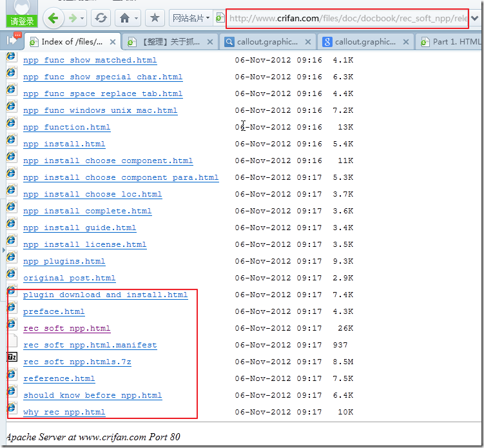The width and height of the screenshot is (484, 448).
Task: Open original_post.html link
Action: (70, 278)
